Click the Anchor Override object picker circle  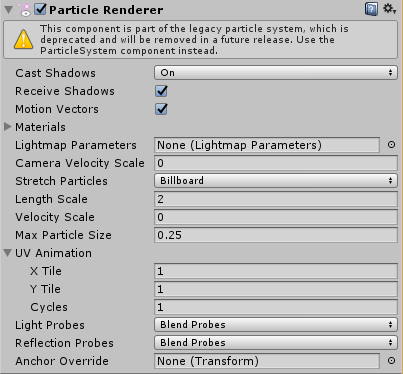tap(391, 361)
